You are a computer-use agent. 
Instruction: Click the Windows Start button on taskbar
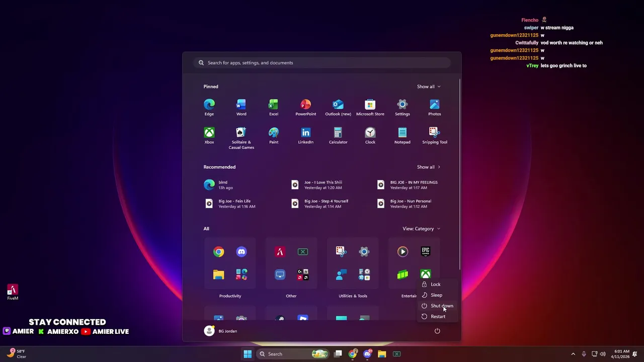pos(248,354)
